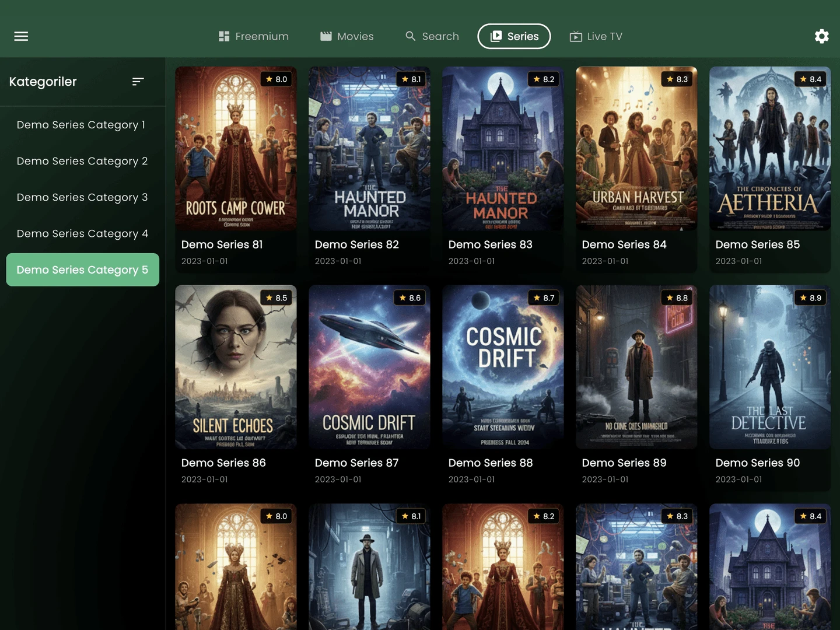The width and height of the screenshot is (840, 630).
Task: Open the Aetheria poster
Action: coord(770,148)
